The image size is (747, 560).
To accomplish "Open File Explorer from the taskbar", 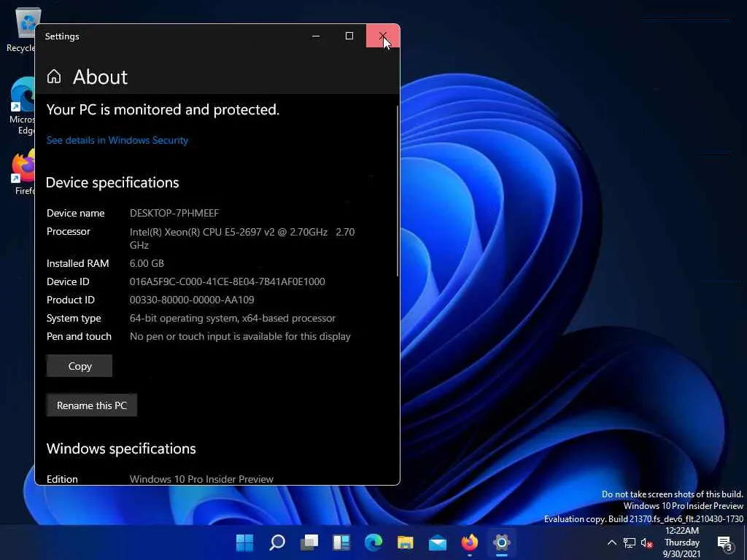I will [x=406, y=542].
